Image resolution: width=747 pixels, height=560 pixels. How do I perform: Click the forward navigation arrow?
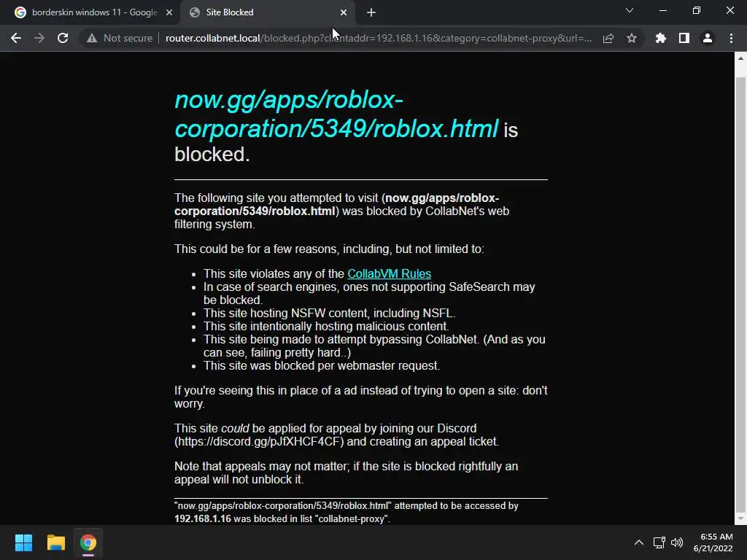point(39,38)
